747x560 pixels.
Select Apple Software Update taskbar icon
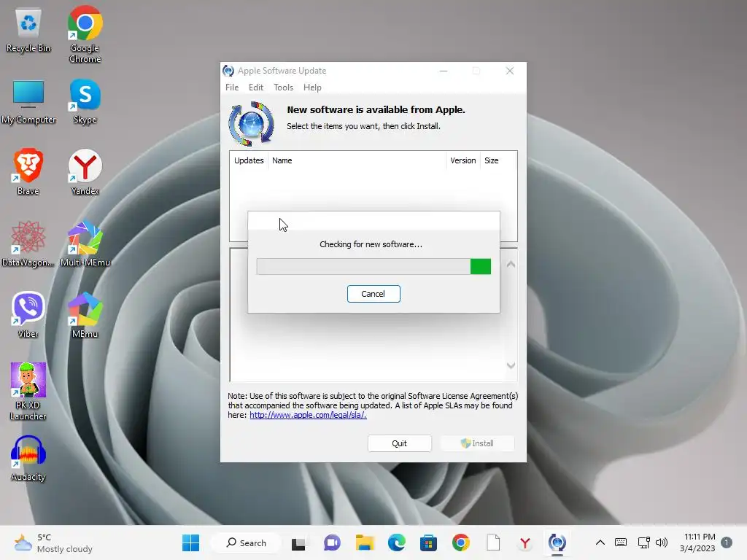557,542
